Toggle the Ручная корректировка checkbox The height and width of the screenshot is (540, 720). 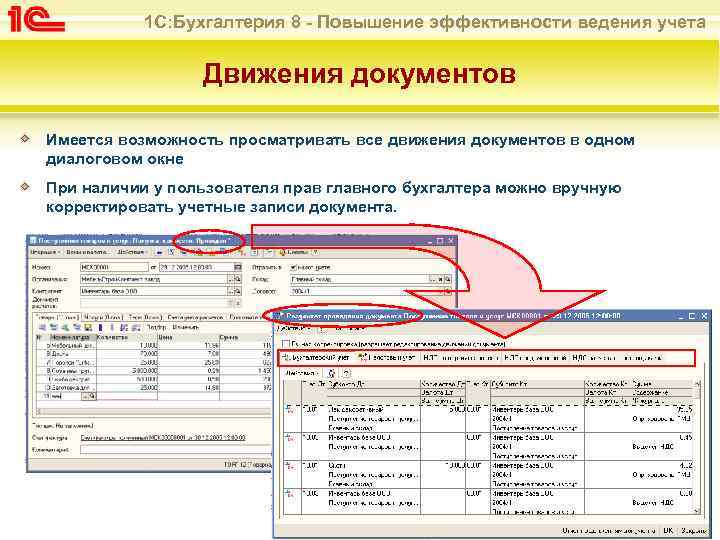click(x=286, y=344)
